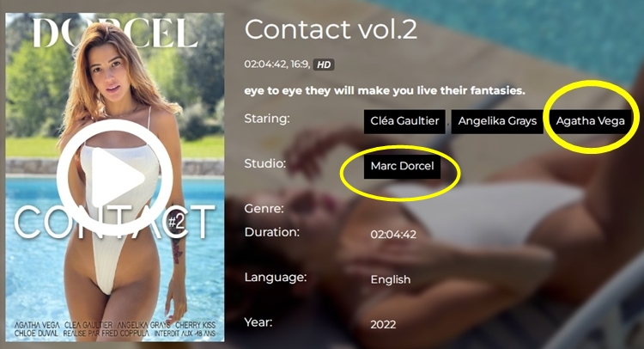Click the eye to eye tagline text
The height and width of the screenshot is (349, 644).
coord(385,91)
